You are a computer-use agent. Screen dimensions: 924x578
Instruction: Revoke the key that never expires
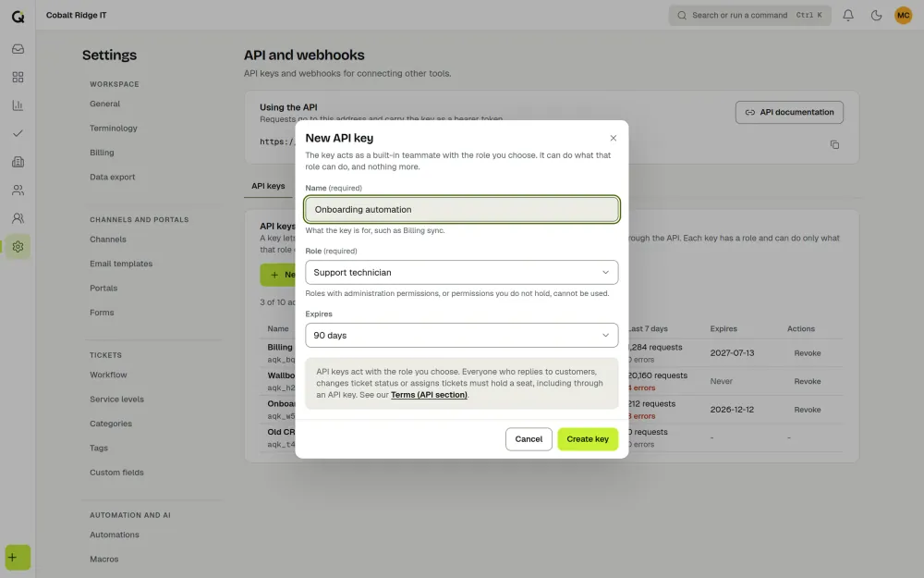[808, 381]
